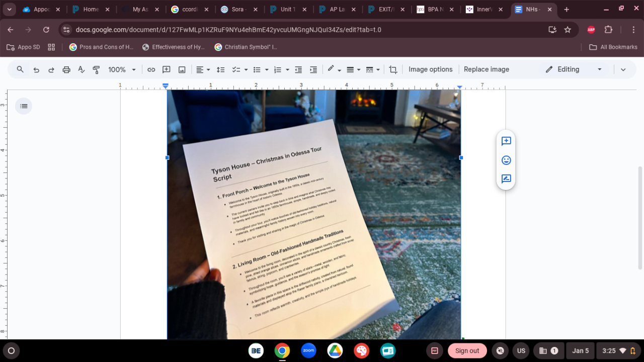Switch to the Unit 1 tab
644x362 pixels.
(288, 10)
